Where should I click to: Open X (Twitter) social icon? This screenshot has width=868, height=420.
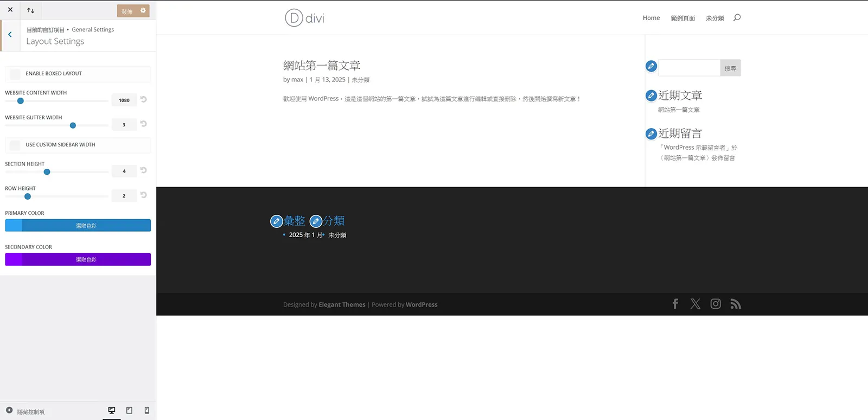[x=695, y=304]
